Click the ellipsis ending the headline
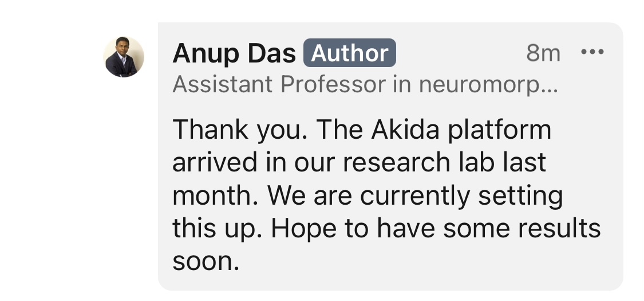 pyautogui.click(x=552, y=87)
